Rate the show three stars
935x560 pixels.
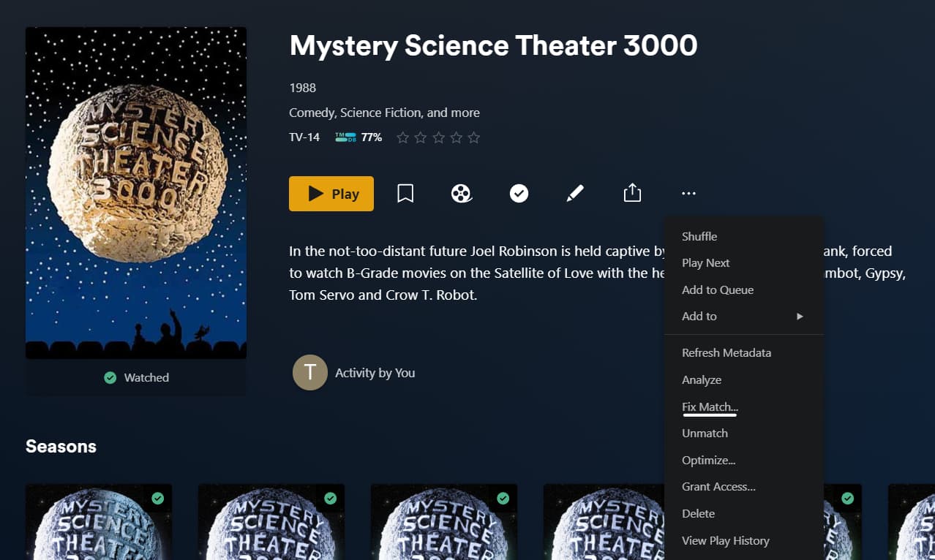(x=438, y=137)
